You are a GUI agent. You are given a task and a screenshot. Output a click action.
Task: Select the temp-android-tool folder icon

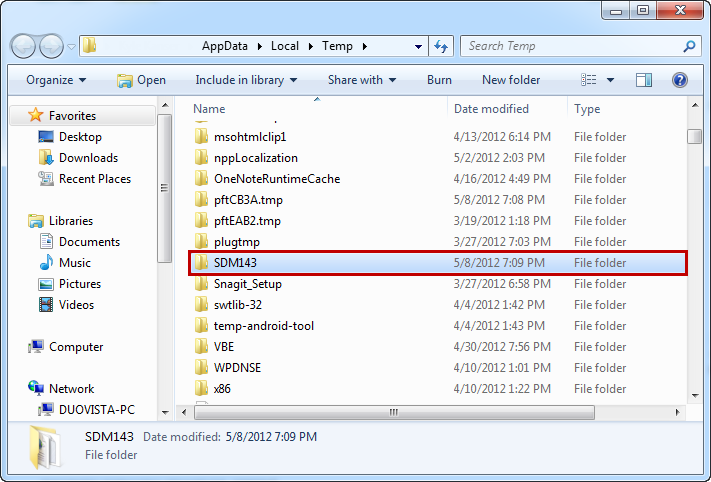click(x=201, y=326)
